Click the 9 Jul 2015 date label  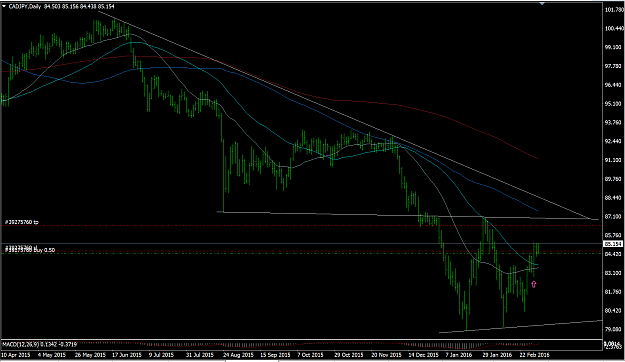tap(161, 355)
